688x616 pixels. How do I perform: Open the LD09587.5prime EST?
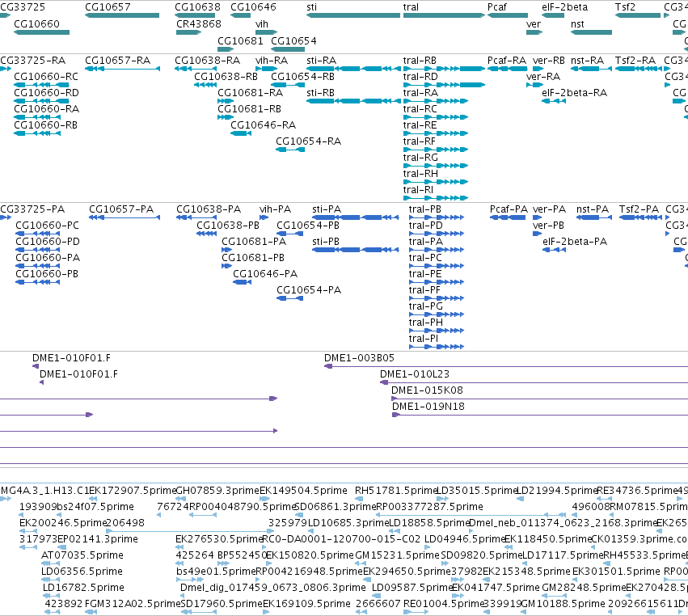377,596
